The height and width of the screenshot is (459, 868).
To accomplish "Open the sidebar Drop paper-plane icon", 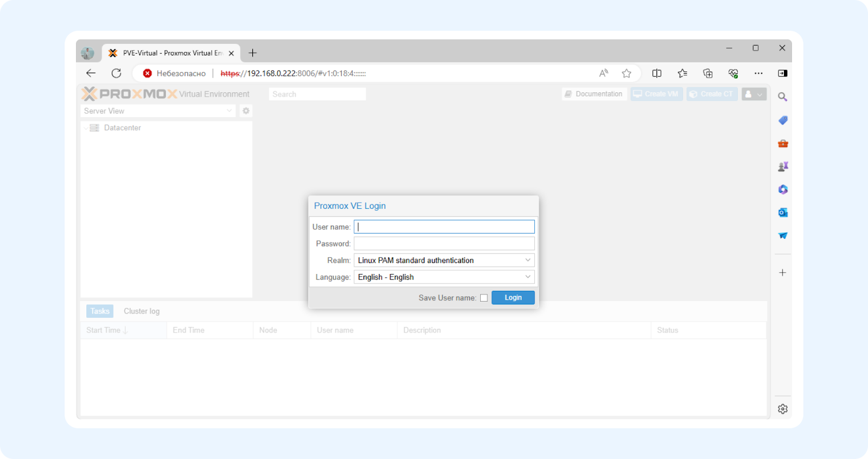I will click(x=783, y=235).
